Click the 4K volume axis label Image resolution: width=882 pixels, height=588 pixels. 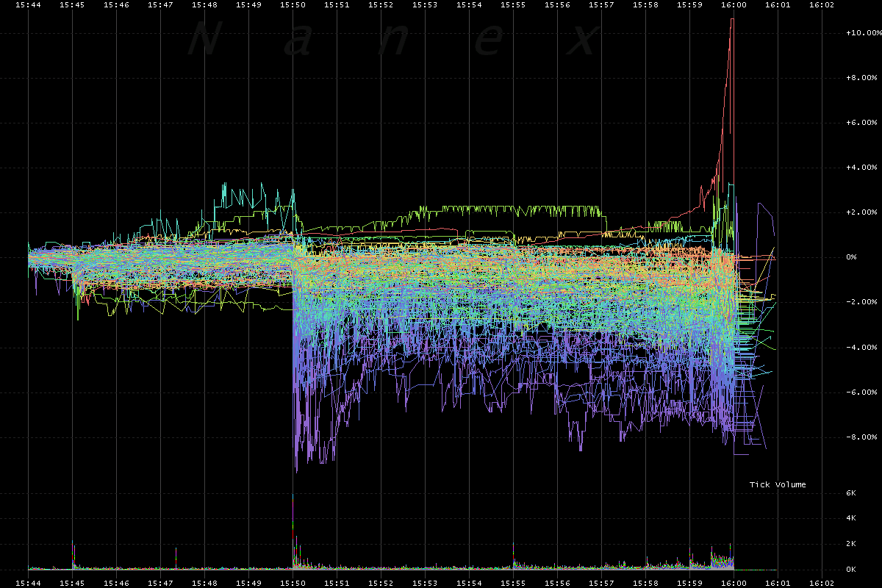point(850,518)
